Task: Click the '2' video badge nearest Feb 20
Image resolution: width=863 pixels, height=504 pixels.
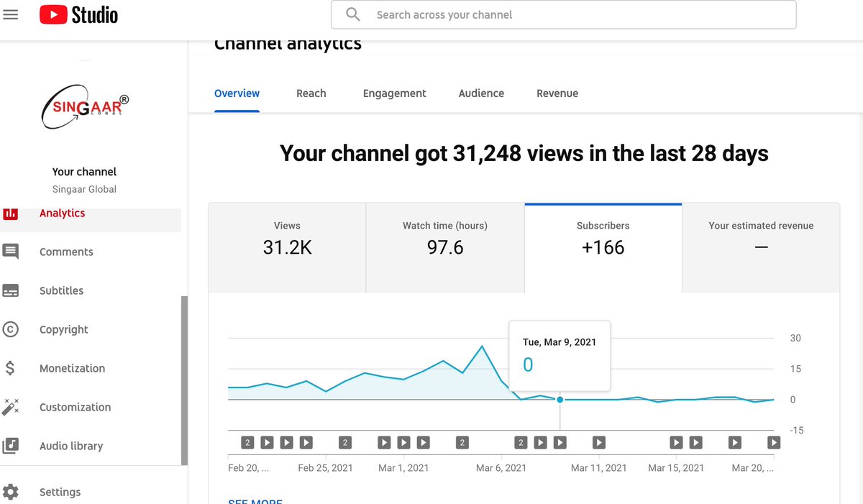Action: [x=247, y=442]
